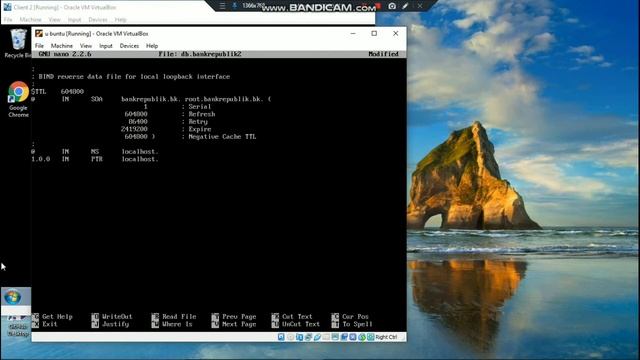
Task: Open the Devices menu in the ubuntu VirtualBox window
Action: tap(129, 46)
